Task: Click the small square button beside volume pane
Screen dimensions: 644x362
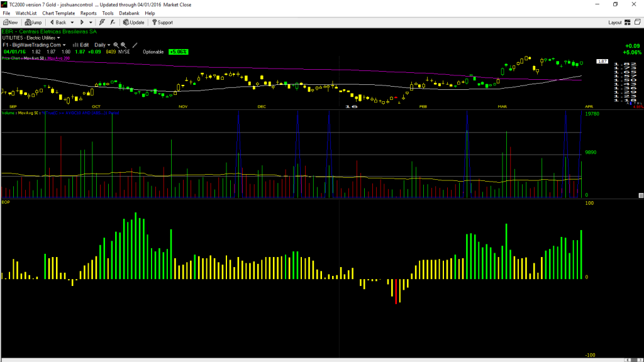Action: click(x=641, y=195)
